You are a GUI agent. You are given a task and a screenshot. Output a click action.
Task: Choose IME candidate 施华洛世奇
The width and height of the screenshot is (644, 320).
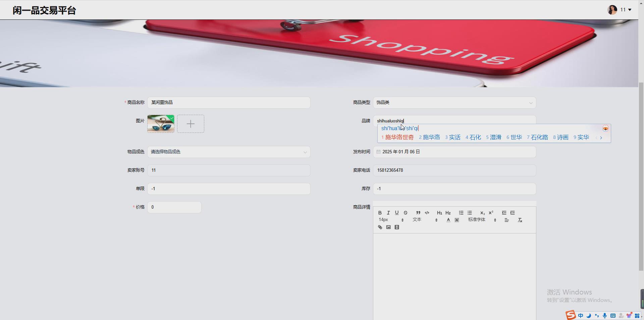(x=397, y=137)
